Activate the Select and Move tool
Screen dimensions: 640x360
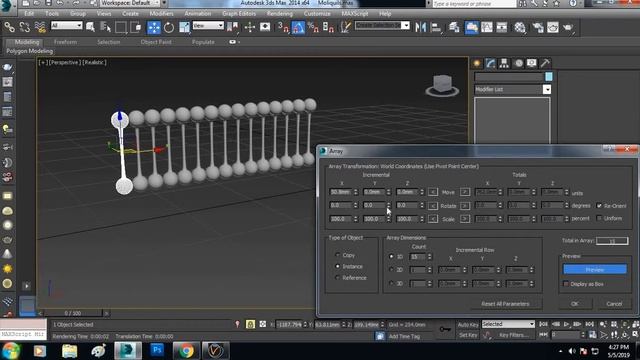coord(154,27)
